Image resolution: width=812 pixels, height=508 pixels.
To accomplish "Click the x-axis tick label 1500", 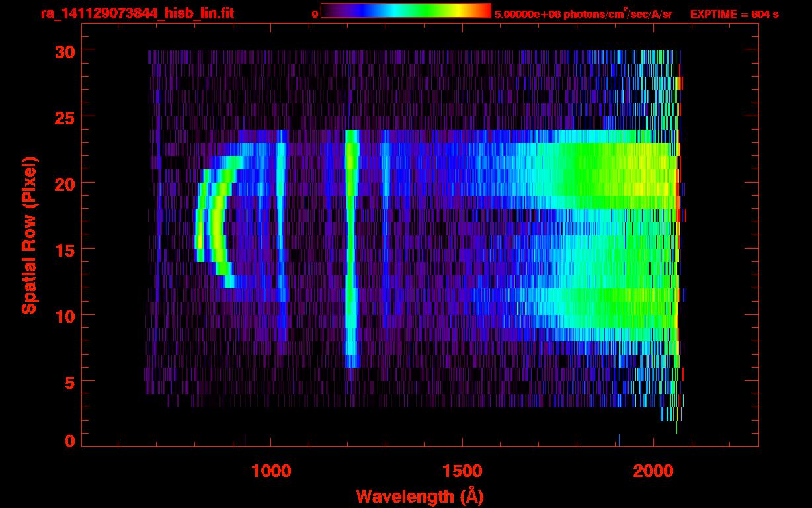I will pyautogui.click(x=462, y=471).
